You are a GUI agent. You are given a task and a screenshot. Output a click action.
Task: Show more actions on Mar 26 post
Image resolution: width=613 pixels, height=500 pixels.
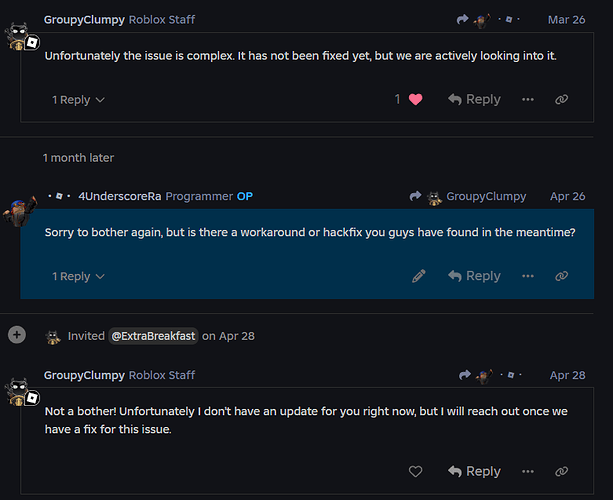[528, 99]
